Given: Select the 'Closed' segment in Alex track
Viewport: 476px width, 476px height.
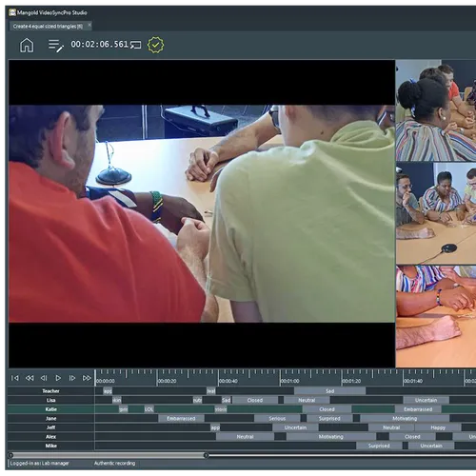Looking at the screenshot, I should pyautogui.click(x=412, y=437).
